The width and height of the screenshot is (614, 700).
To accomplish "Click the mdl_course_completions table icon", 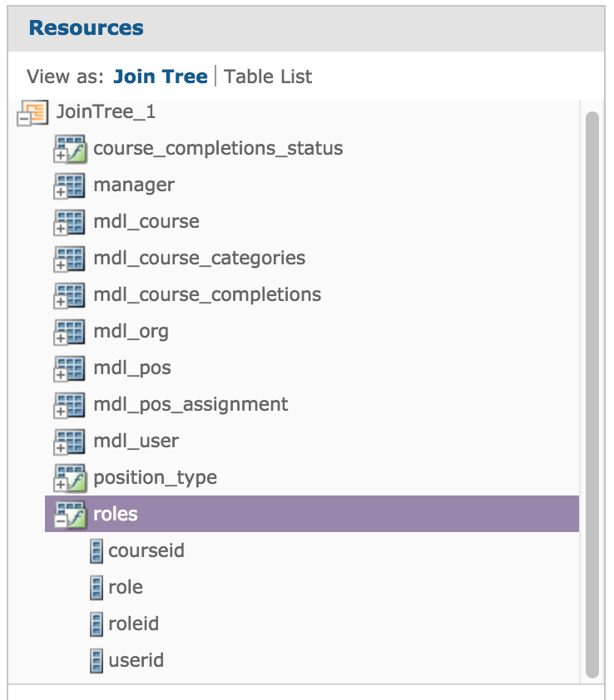I will click(69, 295).
